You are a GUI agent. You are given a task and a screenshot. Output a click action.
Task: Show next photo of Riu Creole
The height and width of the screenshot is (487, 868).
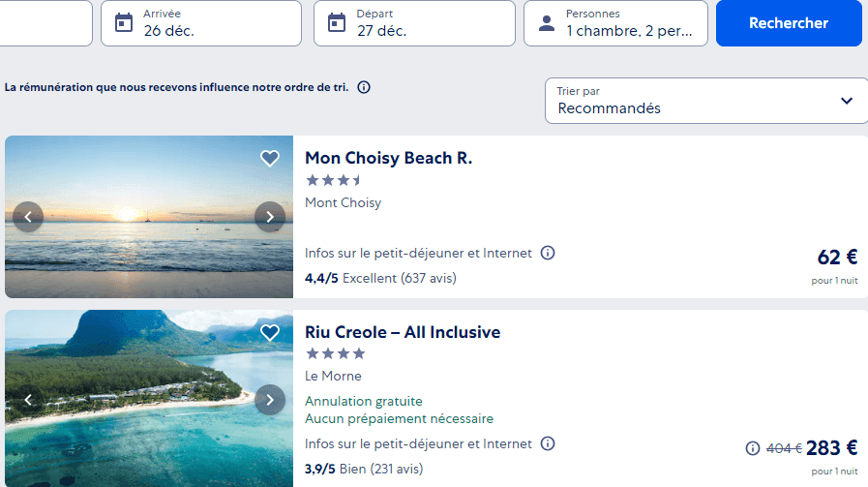click(x=270, y=400)
